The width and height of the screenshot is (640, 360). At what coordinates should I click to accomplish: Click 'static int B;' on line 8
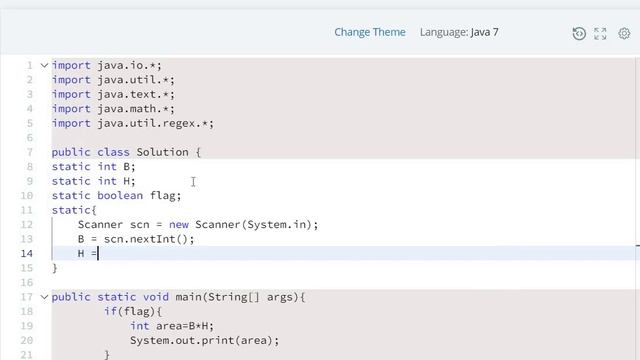point(93,167)
